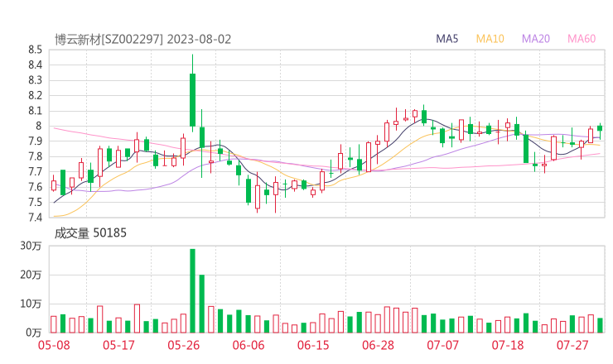Click the 05-17 date axis label
Screen dimensions: 613x364
(x=118, y=345)
